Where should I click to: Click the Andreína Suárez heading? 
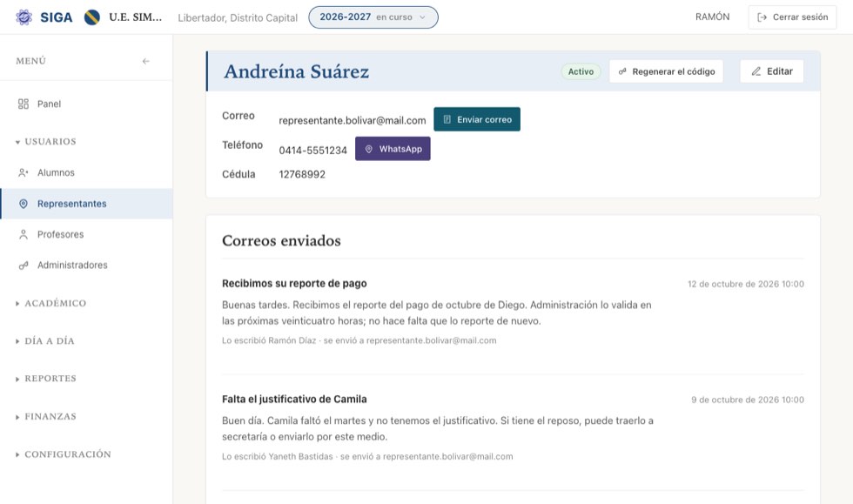[297, 71]
